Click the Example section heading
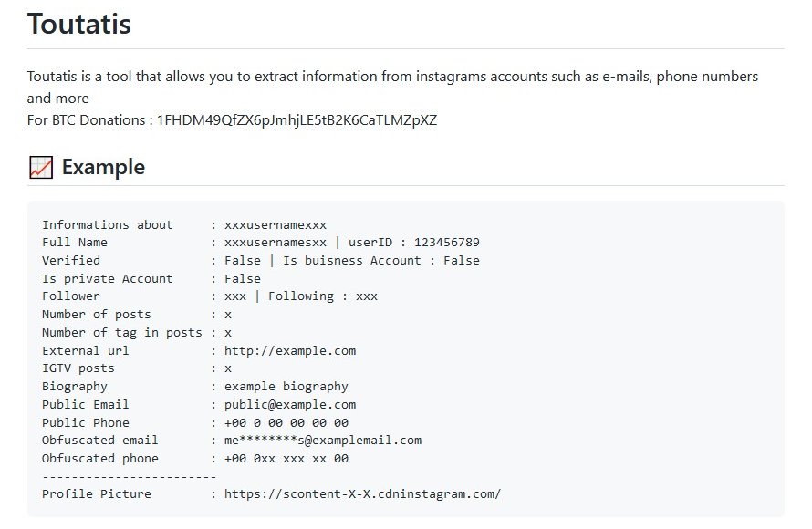This screenshot has height=529, width=812. click(103, 168)
